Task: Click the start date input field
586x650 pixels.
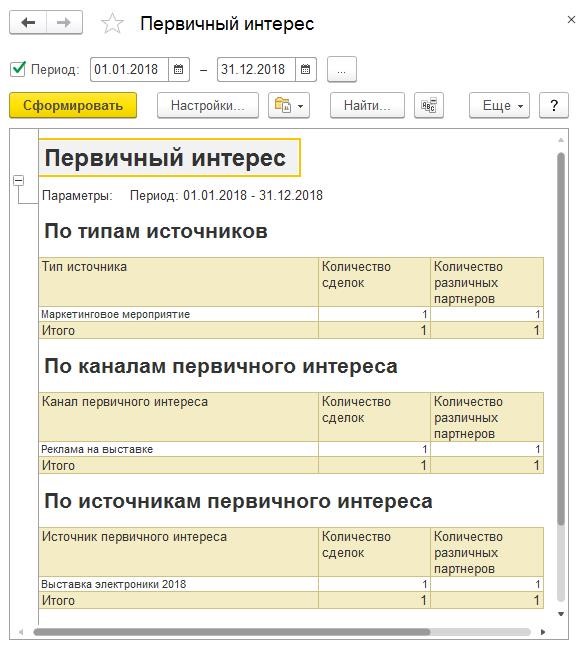Action: pos(129,69)
